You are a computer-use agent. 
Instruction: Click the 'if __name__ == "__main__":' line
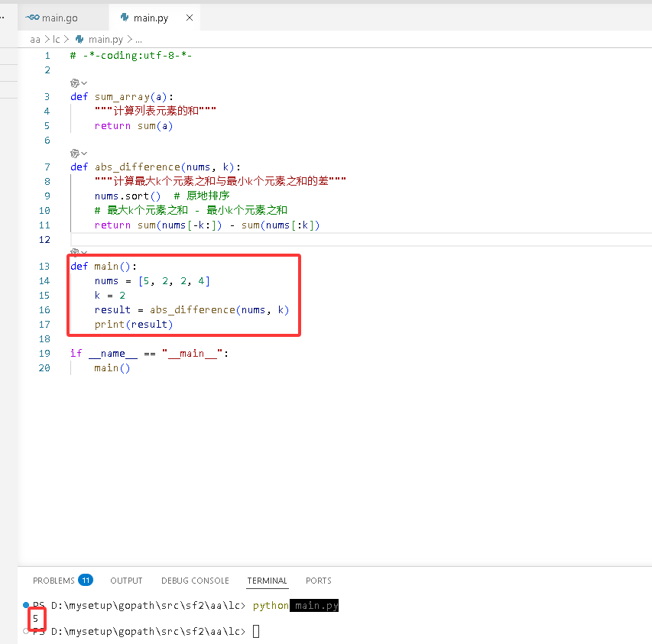pyautogui.click(x=149, y=354)
